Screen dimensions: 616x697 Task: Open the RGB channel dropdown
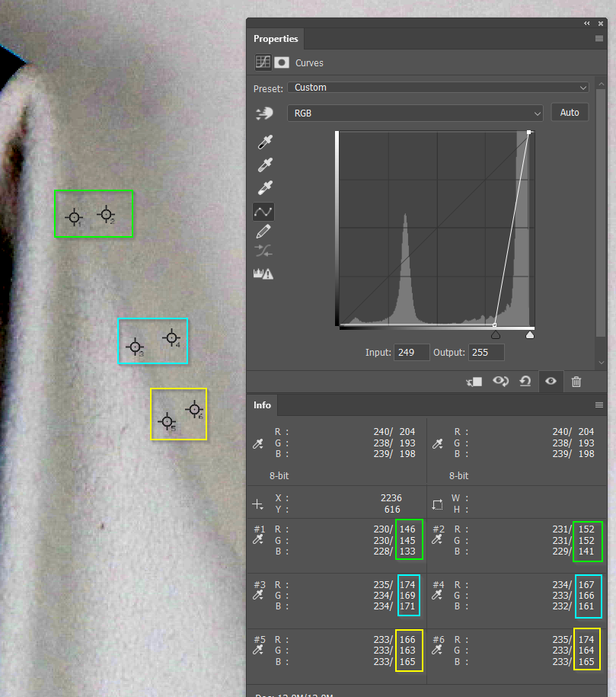coord(416,113)
